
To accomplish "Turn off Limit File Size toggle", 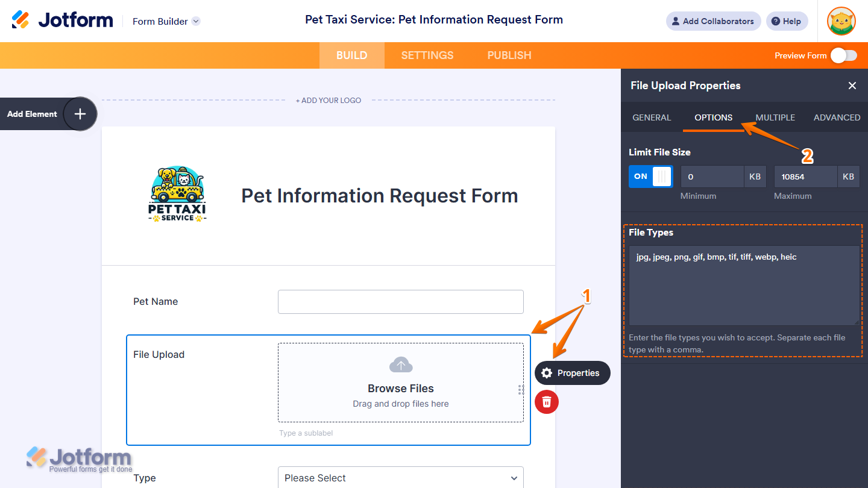I will click(650, 177).
